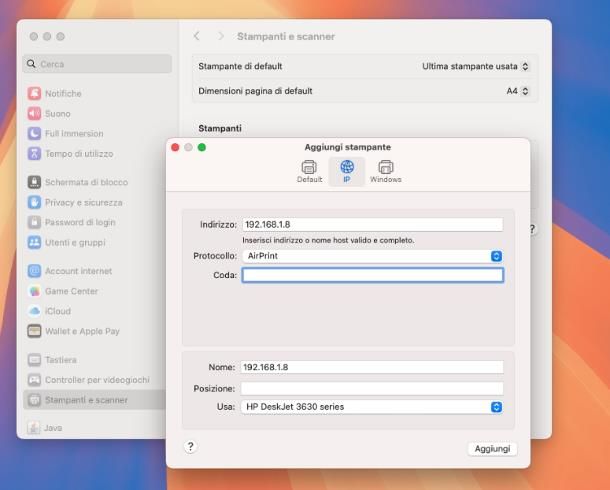This screenshot has height=490, width=610.
Task: Open Tempo di utilizzo settings
Action: coord(78,154)
